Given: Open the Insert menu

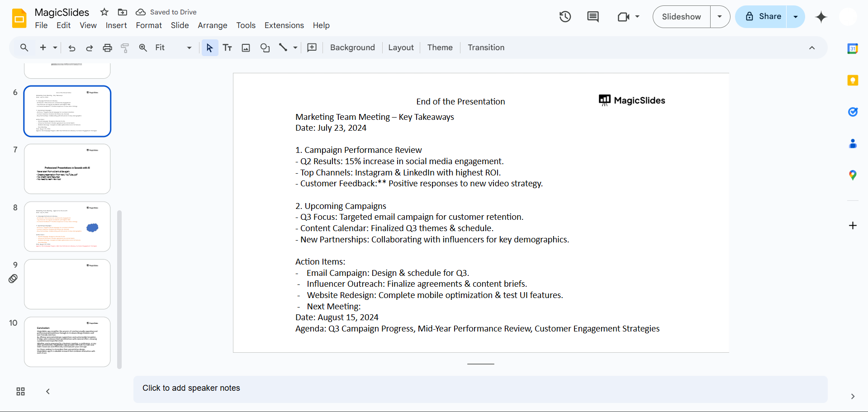Looking at the screenshot, I should 116,25.
